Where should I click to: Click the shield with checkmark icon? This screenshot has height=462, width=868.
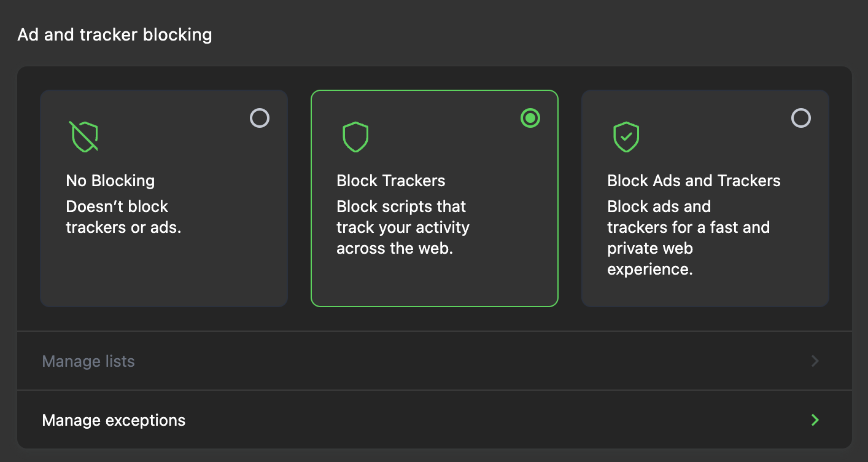tap(626, 136)
